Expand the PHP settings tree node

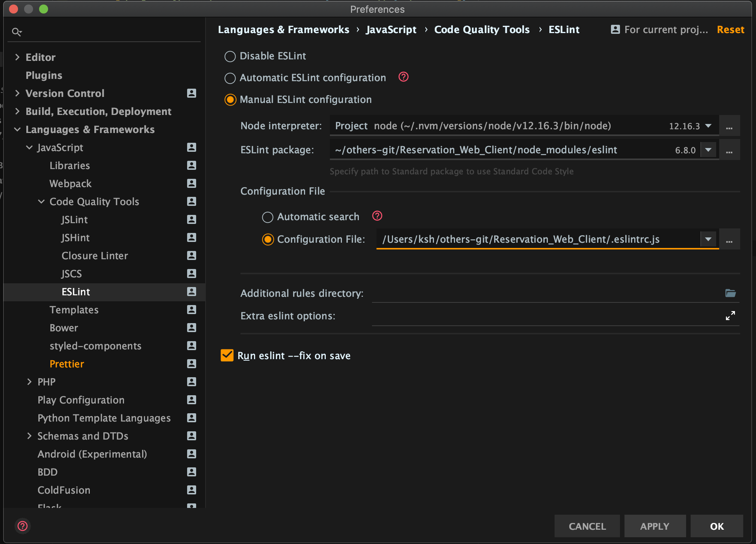[x=29, y=382]
